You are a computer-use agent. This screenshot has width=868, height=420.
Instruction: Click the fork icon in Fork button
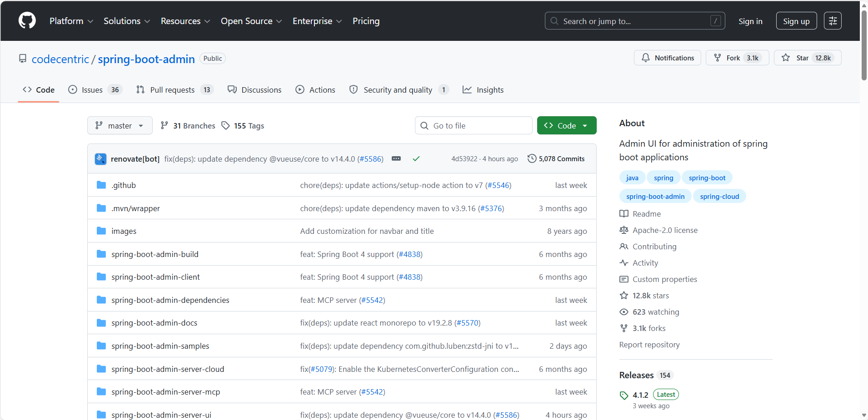coord(718,58)
